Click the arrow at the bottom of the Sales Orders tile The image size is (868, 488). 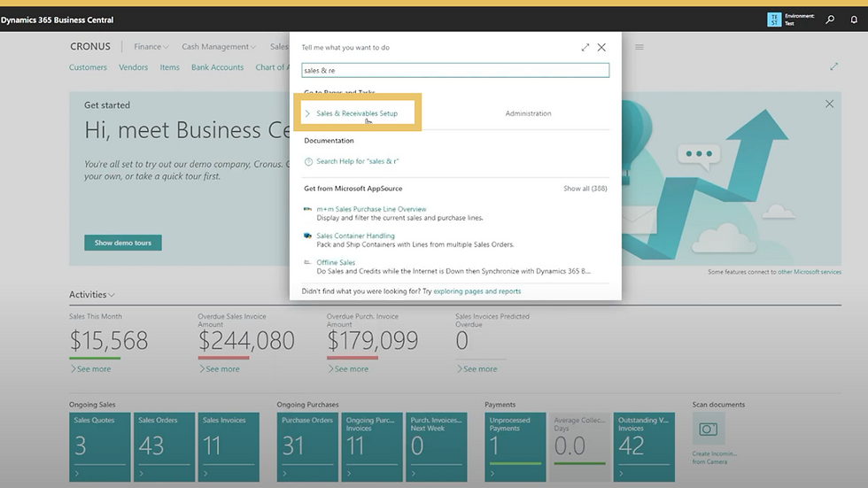[141, 474]
